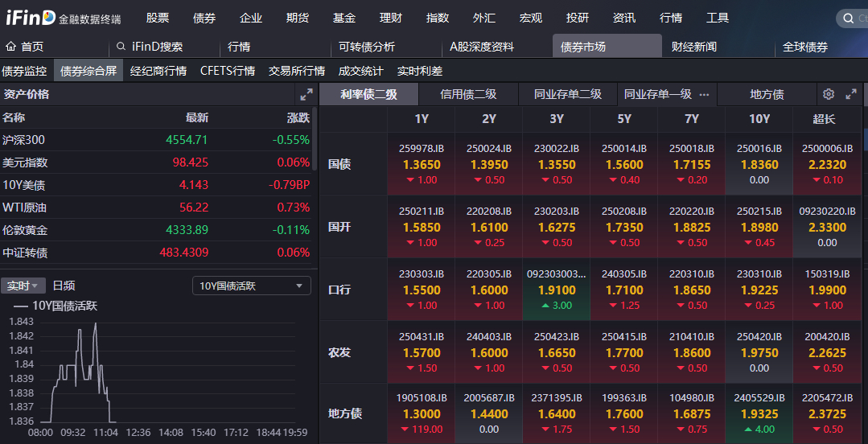Open the 外汇 menu

point(483,18)
